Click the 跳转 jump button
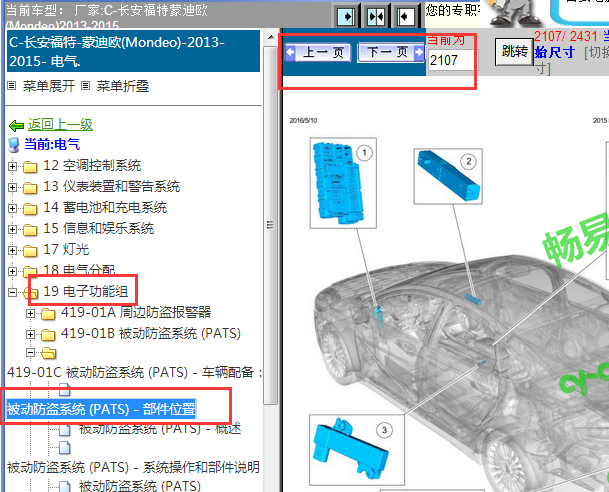Screen dimensions: 609x492 [x=515, y=51]
